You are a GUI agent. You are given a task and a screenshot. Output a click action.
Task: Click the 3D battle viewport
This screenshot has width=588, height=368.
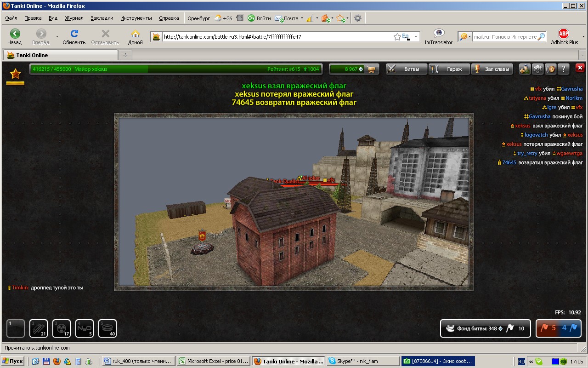click(294, 202)
